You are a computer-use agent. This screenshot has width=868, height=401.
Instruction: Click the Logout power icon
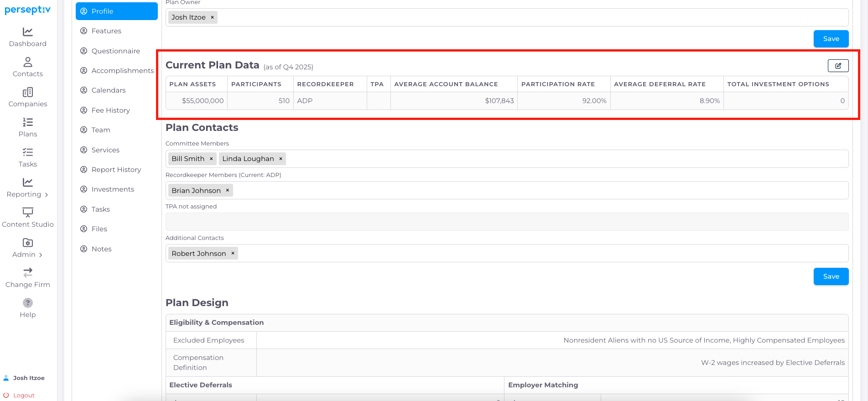(6, 395)
